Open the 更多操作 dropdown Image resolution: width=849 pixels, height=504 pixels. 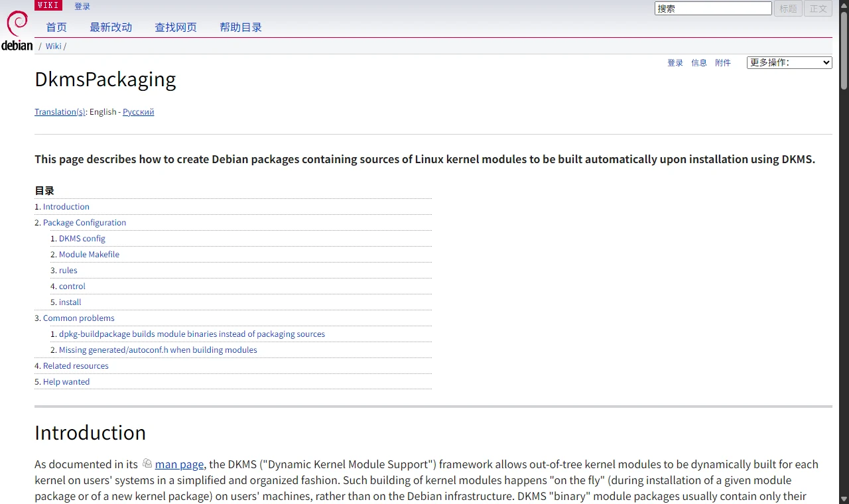789,62
